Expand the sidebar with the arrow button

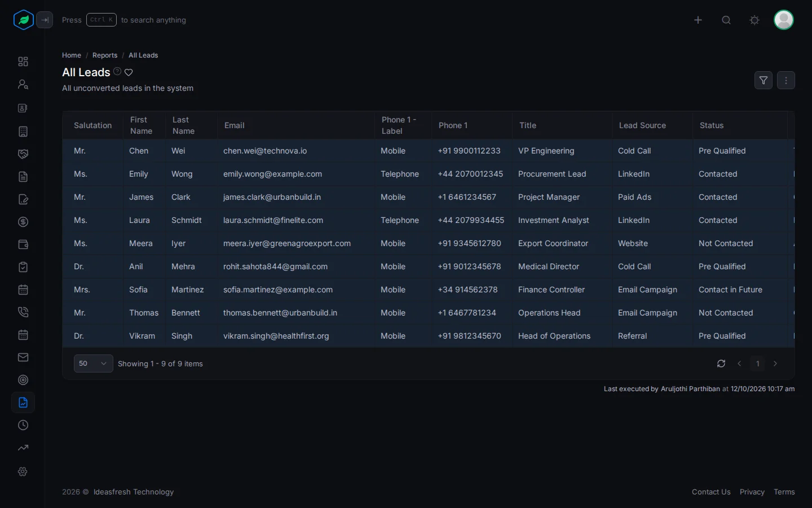point(45,20)
